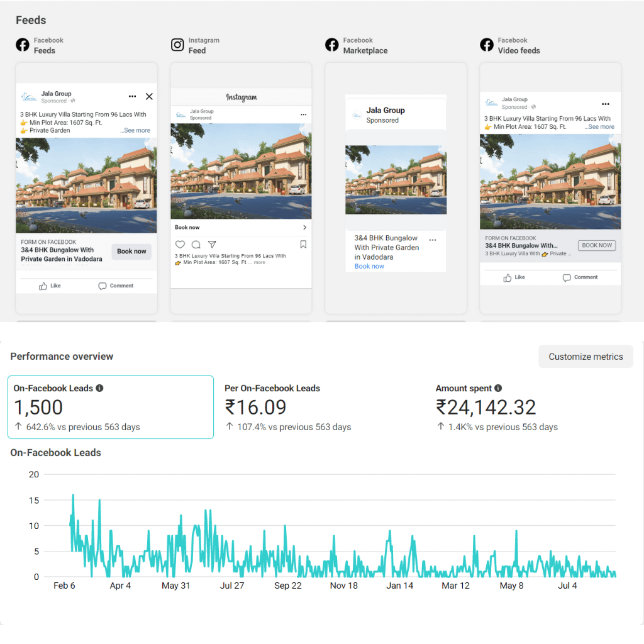Click the Instagram comment bubble icon
This screenshot has height=644, width=644.
(196, 245)
